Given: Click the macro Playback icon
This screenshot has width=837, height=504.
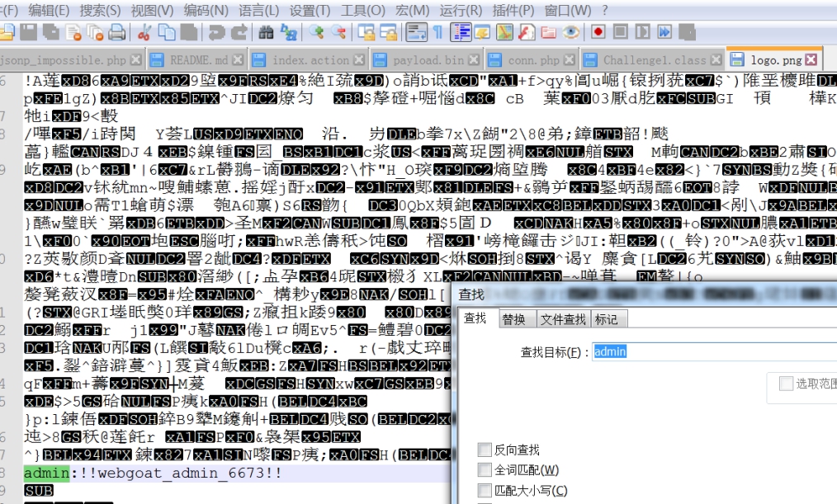Looking at the screenshot, I should pyautogui.click(x=642, y=32).
